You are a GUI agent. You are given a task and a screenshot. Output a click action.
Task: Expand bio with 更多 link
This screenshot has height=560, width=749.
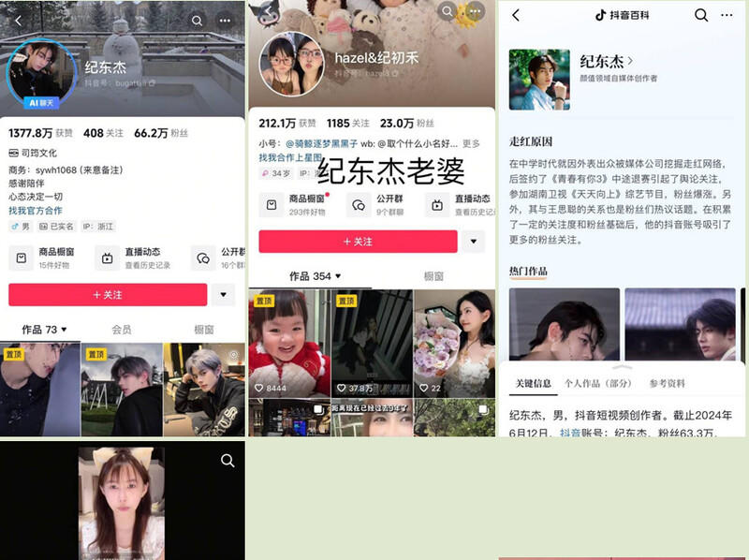click(471, 143)
